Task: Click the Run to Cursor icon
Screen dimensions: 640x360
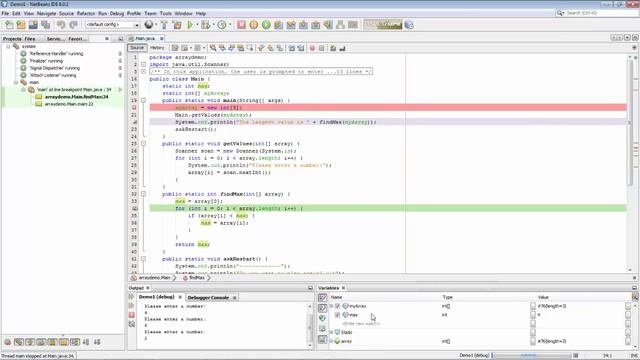Action: [x=328, y=25]
